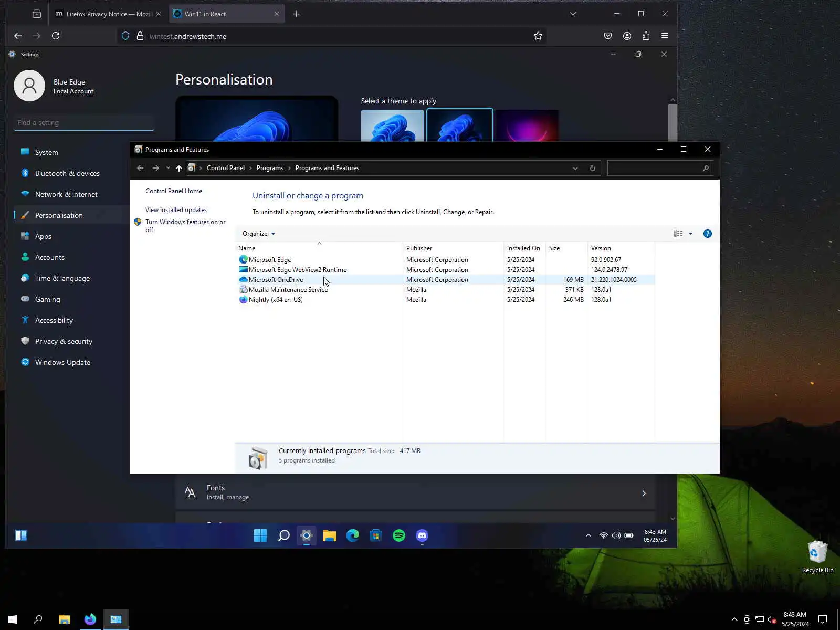Open Time & language settings
Image resolution: width=840 pixels, height=630 pixels.
(71, 278)
